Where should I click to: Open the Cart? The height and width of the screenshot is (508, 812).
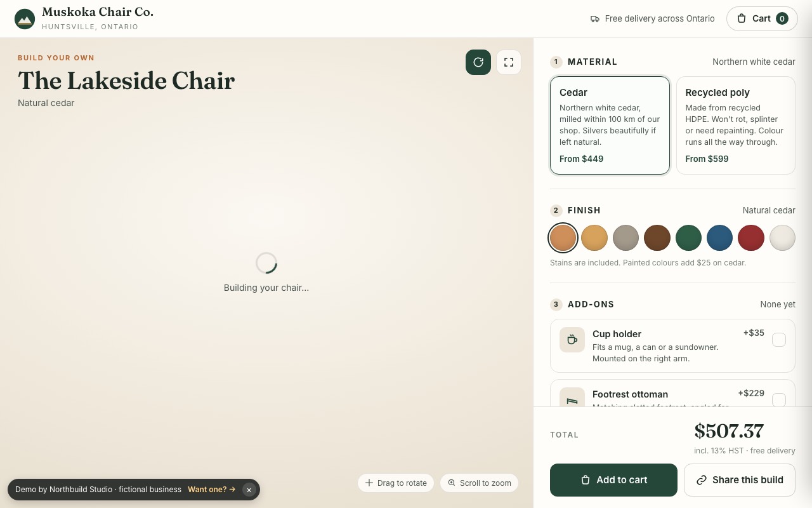click(762, 18)
